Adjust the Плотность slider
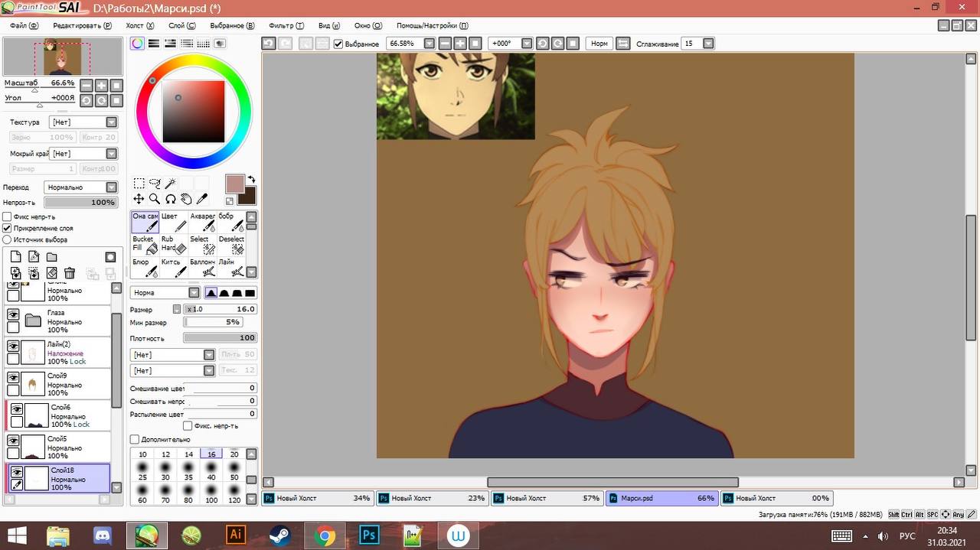The height and width of the screenshot is (550, 980). point(220,337)
